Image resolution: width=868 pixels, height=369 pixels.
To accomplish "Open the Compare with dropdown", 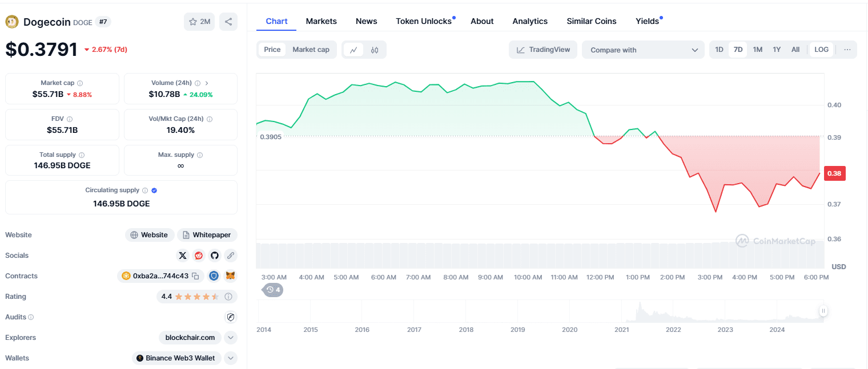I will pos(644,50).
